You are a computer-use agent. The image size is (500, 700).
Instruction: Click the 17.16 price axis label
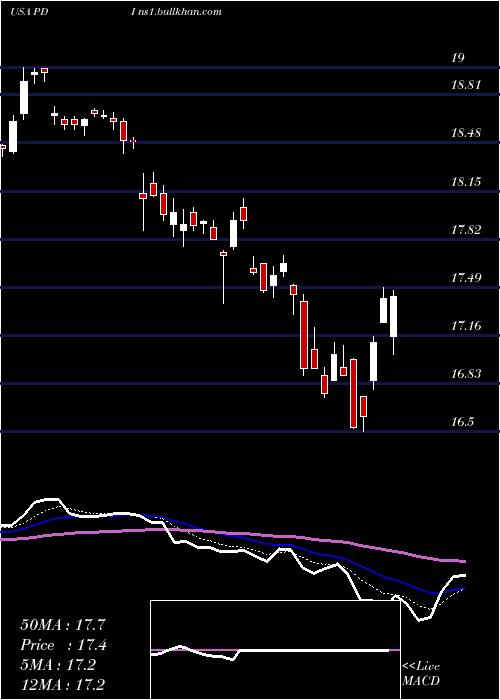pos(466,326)
